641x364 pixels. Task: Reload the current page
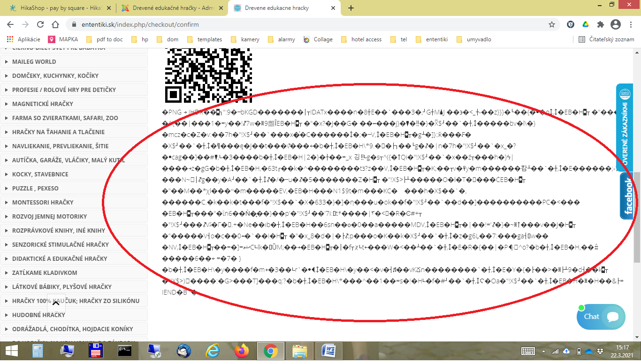pyautogui.click(x=40, y=24)
